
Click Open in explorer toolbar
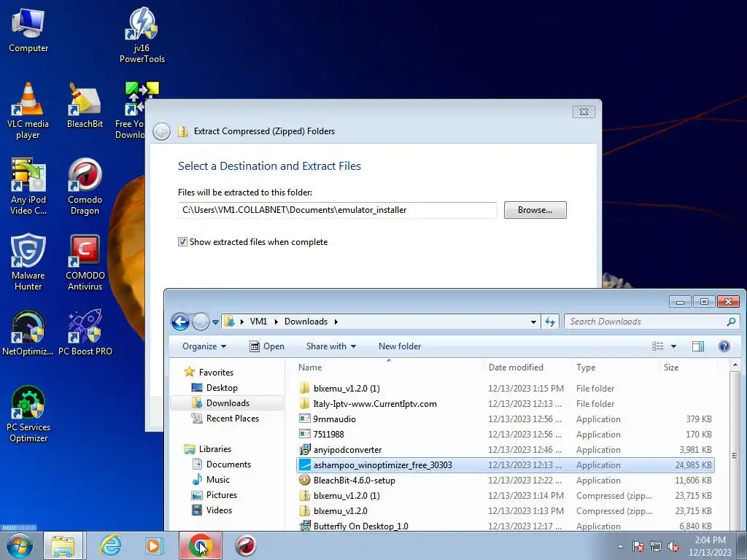coord(267,346)
